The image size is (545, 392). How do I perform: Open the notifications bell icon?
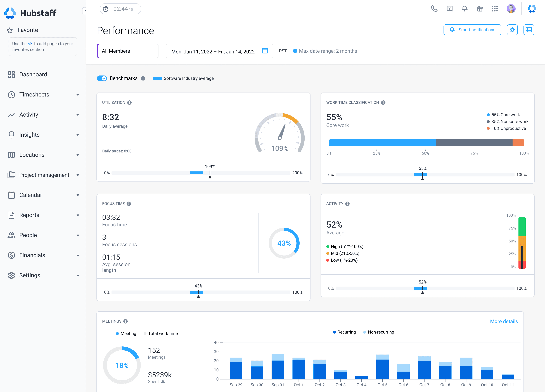(x=465, y=9)
